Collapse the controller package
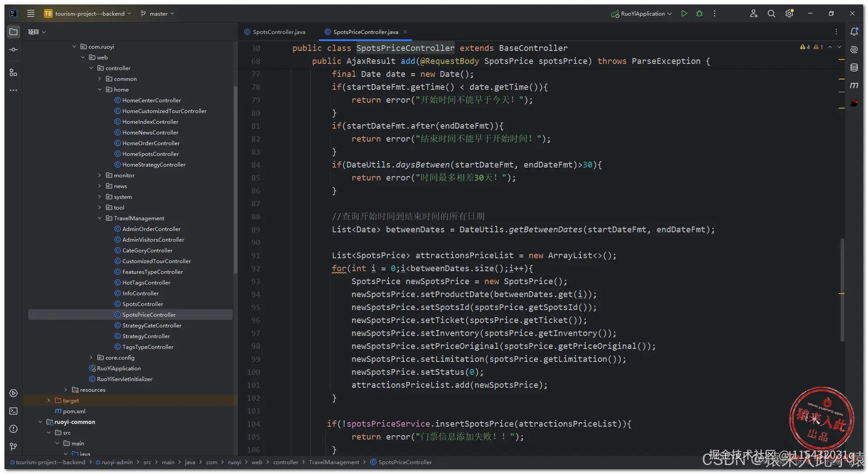This screenshot has height=474, width=868. [x=91, y=68]
